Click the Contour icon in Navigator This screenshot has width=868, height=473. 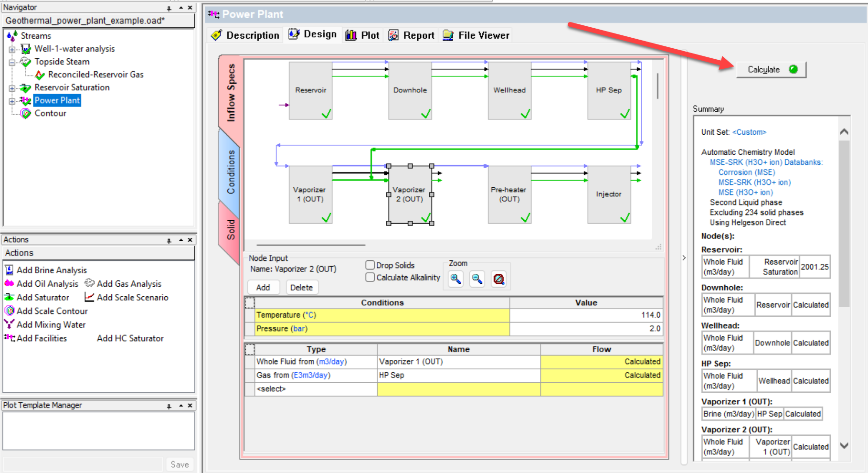[x=26, y=113]
